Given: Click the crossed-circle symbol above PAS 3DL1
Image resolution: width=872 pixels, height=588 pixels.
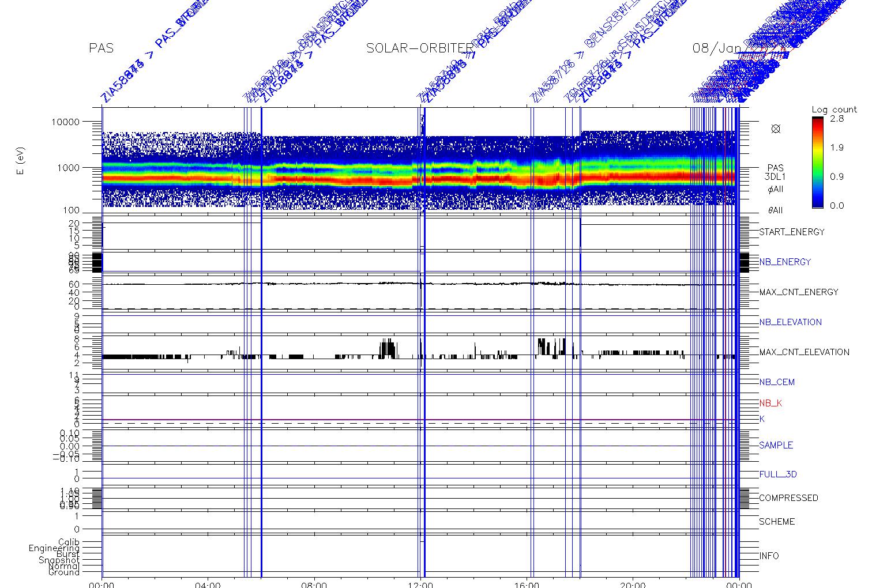Looking at the screenshot, I should click(x=776, y=129).
